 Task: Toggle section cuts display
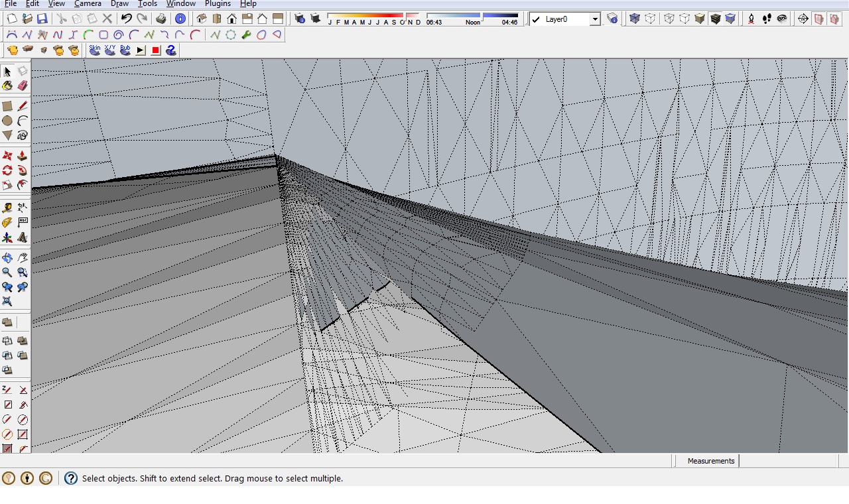(834, 19)
